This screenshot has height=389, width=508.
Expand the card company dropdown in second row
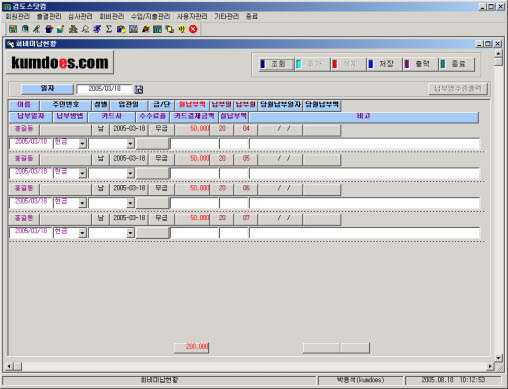131,173
